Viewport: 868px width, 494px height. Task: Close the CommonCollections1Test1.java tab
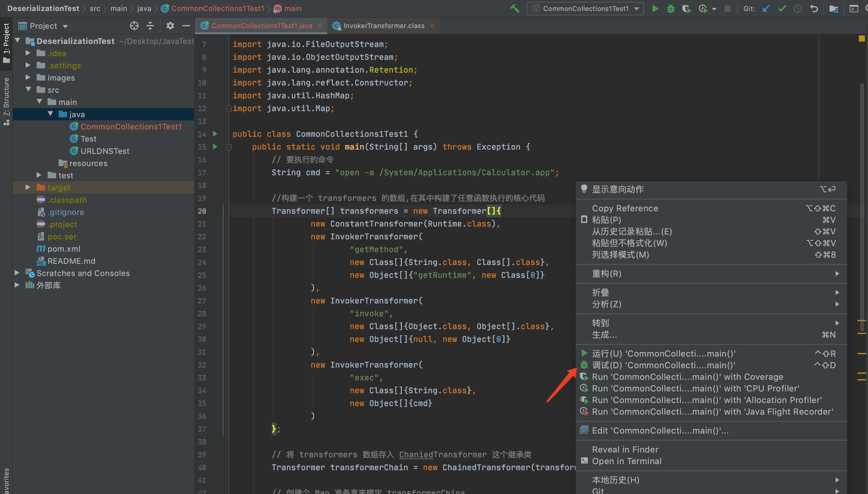pyautogui.click(x=320, y=26)
